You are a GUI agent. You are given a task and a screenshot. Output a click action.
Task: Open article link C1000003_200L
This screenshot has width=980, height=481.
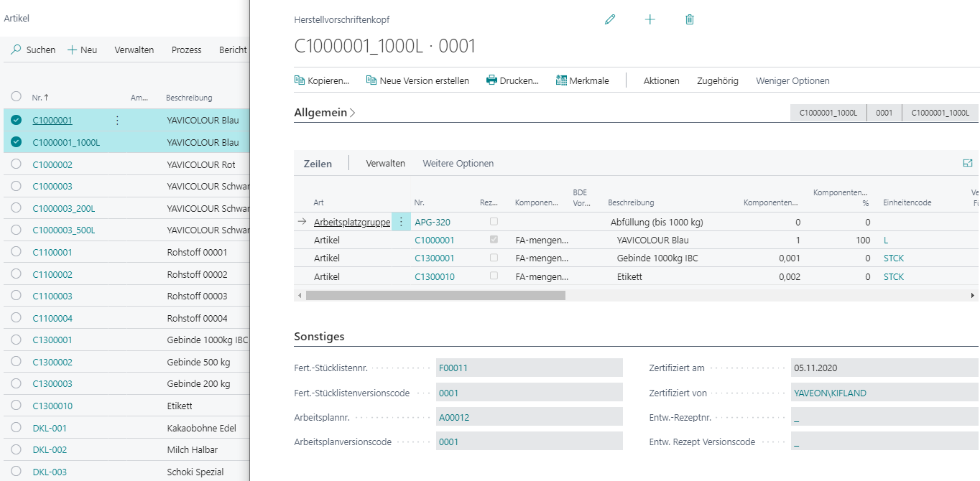[x=64, y=208]
